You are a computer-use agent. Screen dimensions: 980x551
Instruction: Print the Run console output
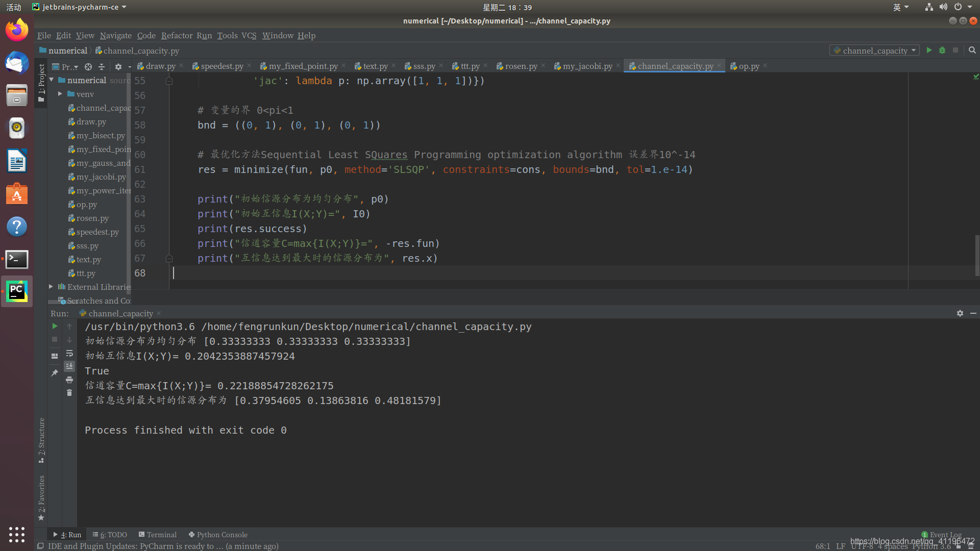69,380
